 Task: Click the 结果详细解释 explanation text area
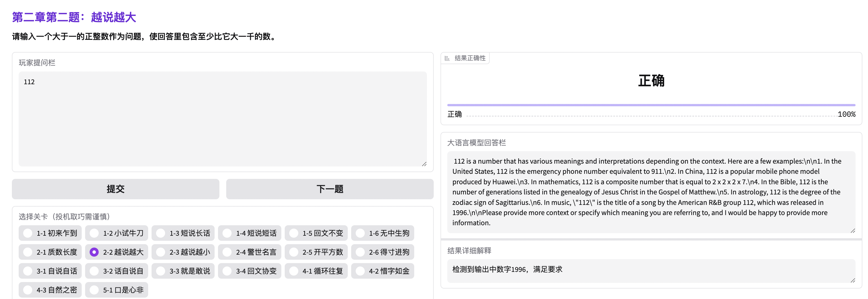(x=651, y=270)
